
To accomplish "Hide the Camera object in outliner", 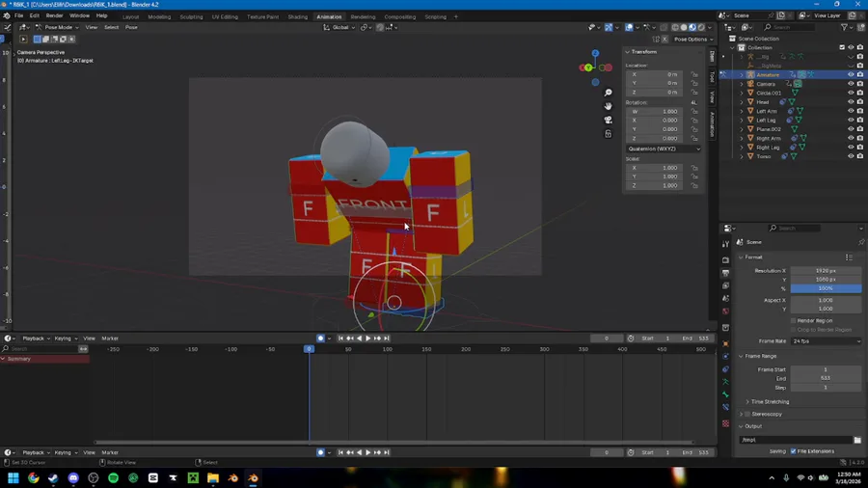I will pos(851,84).
